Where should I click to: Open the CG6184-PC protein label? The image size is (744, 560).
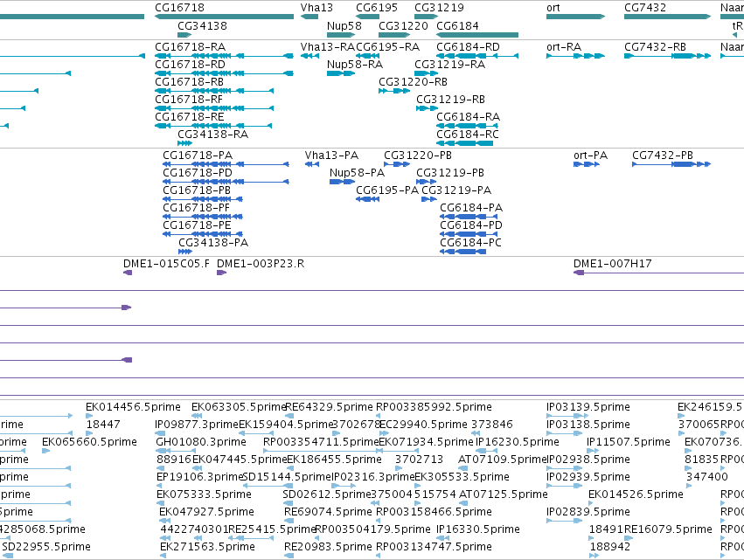click(470, 243)
